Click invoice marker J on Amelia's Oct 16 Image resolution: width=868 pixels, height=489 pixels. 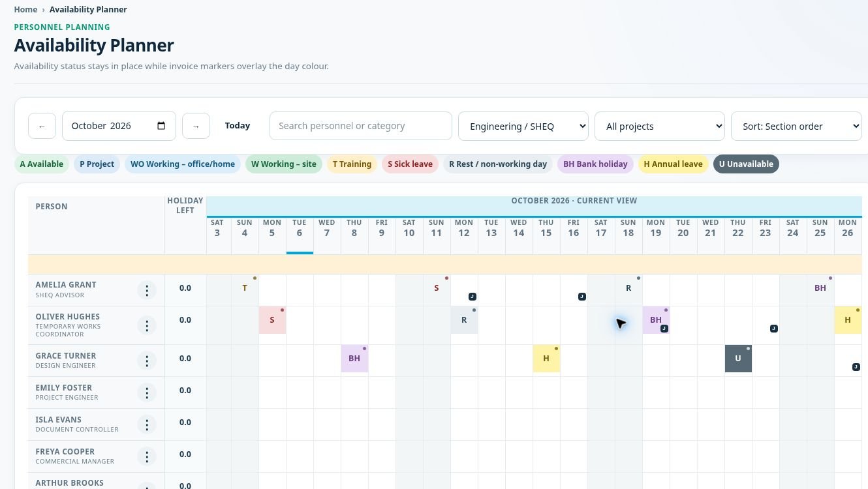coord(582,297)
